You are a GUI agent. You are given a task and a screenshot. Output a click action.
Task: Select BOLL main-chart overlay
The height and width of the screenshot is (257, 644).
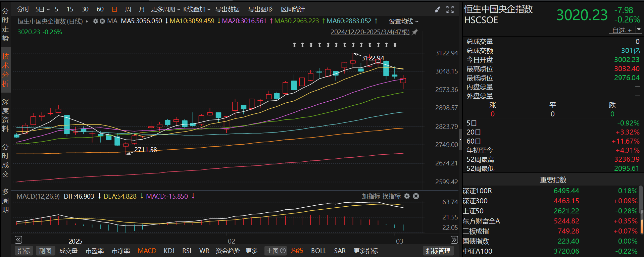click(318, 251)
